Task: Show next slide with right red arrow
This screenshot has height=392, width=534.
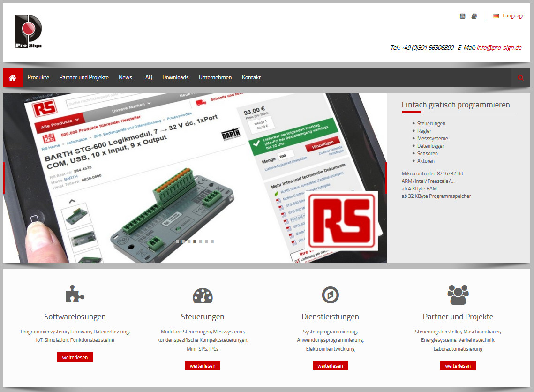Action: tap(385, 178)
